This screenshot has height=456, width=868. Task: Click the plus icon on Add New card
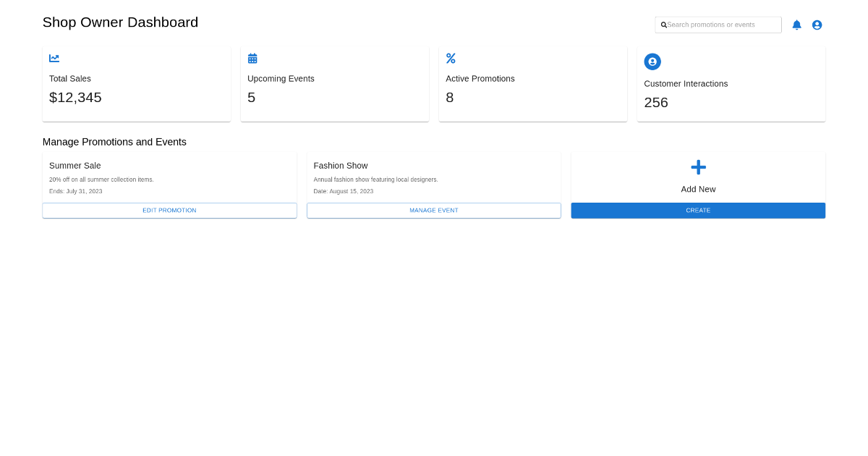pyautogui.click(x=698, y=167)
